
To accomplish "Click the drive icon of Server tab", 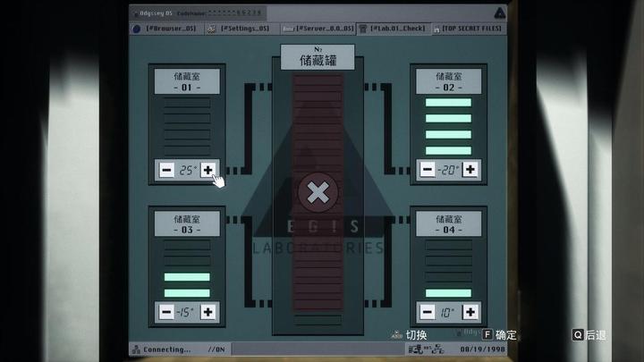I will tap(289, 29).
